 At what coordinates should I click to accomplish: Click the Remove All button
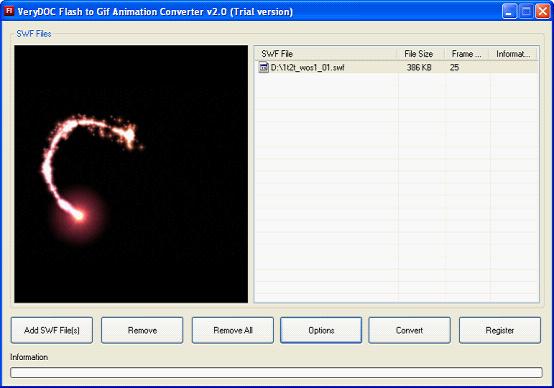233,330
